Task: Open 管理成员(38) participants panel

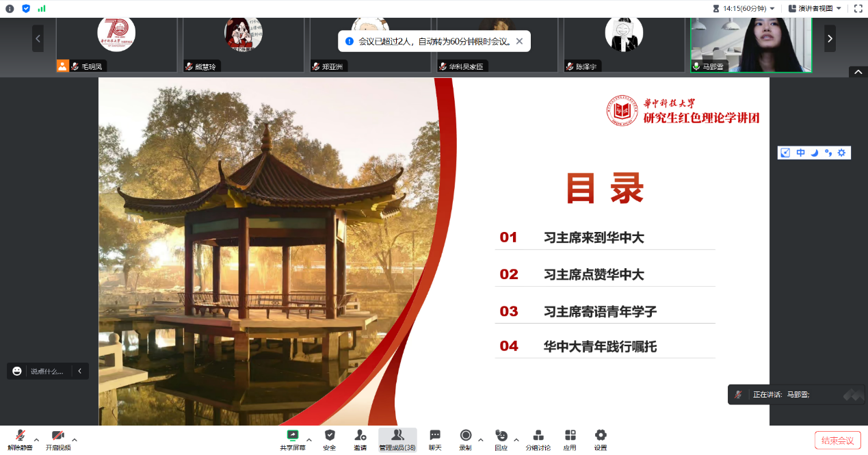Action: pyautogui.click(x=397, y=439)
